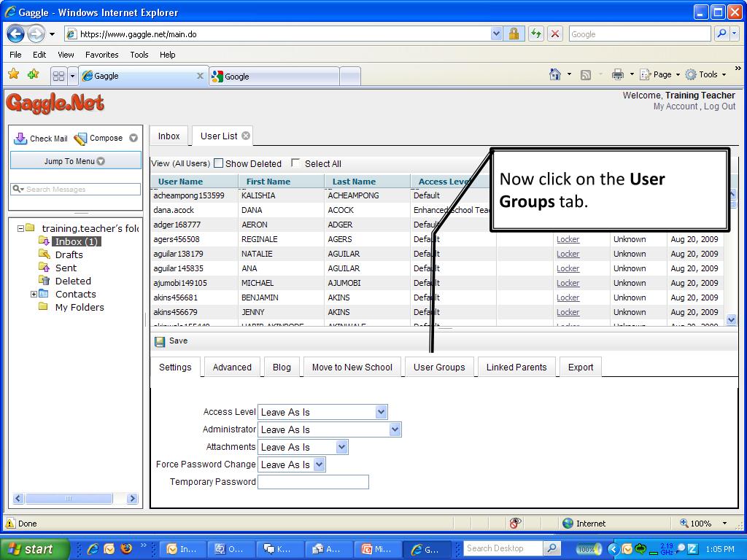Click the browser Back arrow button
Screen dimensions: 747x560
[16, 34]
